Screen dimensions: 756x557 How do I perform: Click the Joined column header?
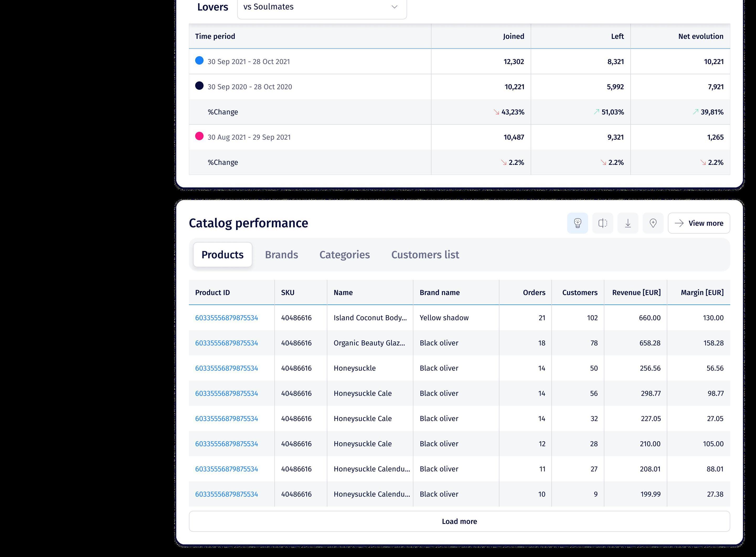tap(481, 36)
